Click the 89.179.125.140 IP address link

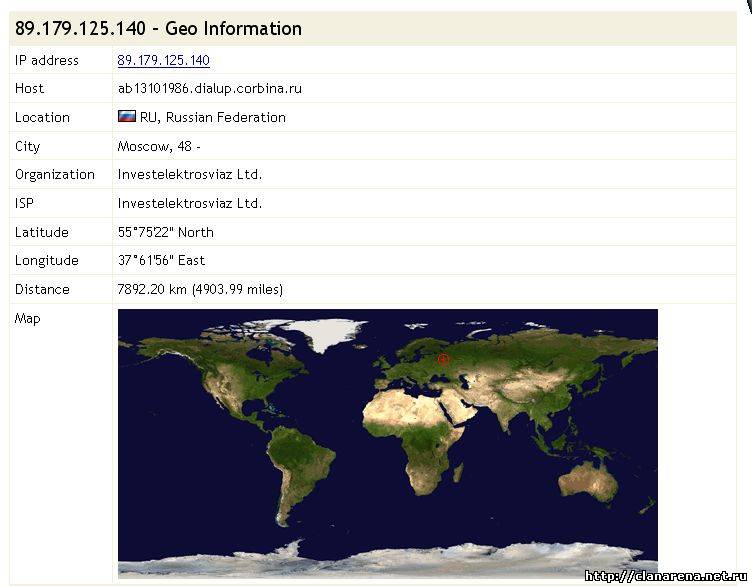pos(163,60)
